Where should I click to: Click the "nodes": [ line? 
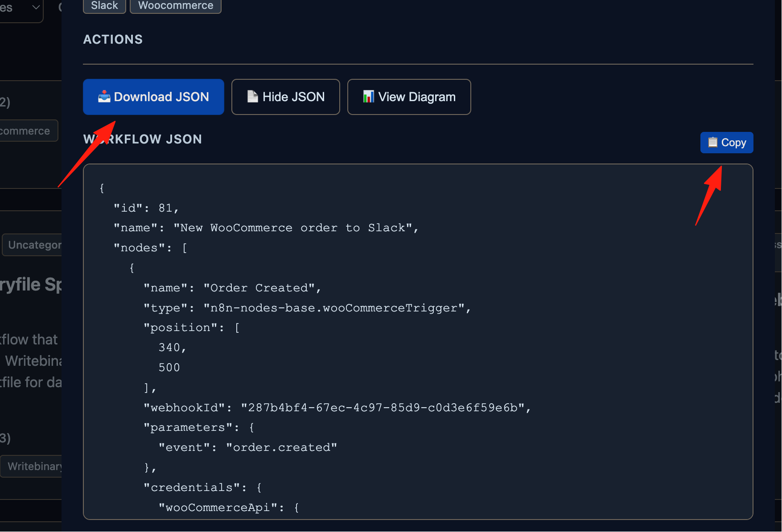pos(150,248)
